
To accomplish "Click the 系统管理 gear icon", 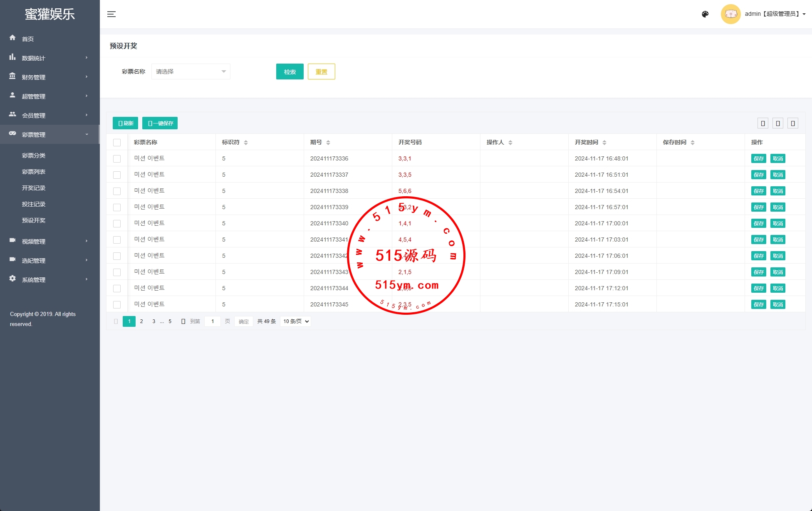I will [12, 279].
